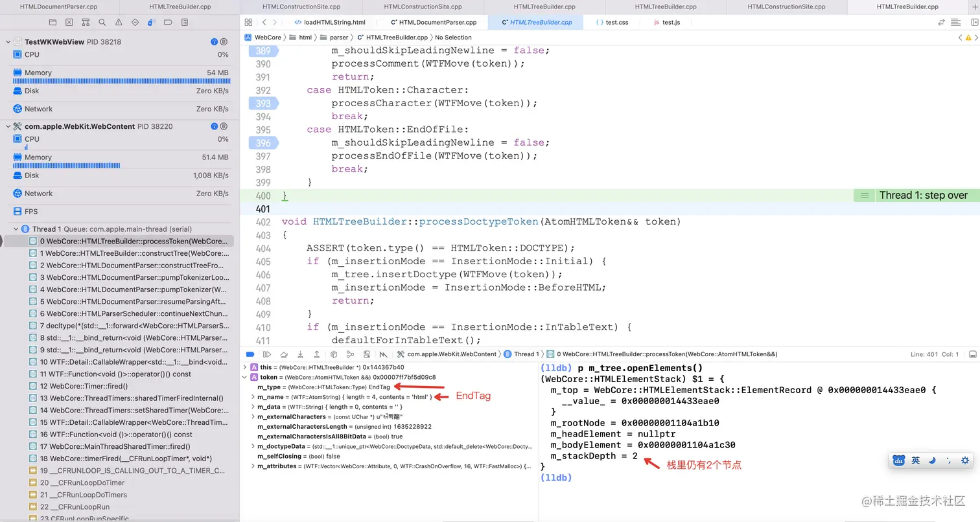Select the WebContent Disk 1,008 KB/s gauge
The height and width of the screenshot is (522, 980).
[121, 176]
